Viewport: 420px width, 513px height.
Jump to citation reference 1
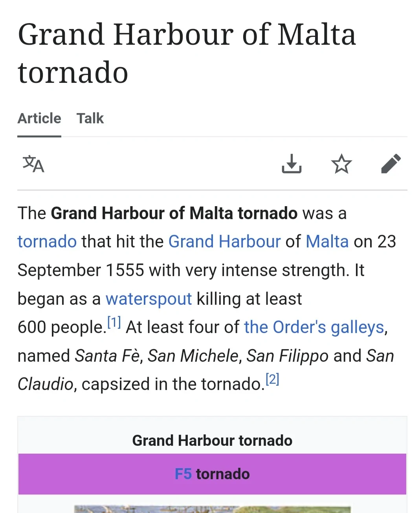point(114,323)
